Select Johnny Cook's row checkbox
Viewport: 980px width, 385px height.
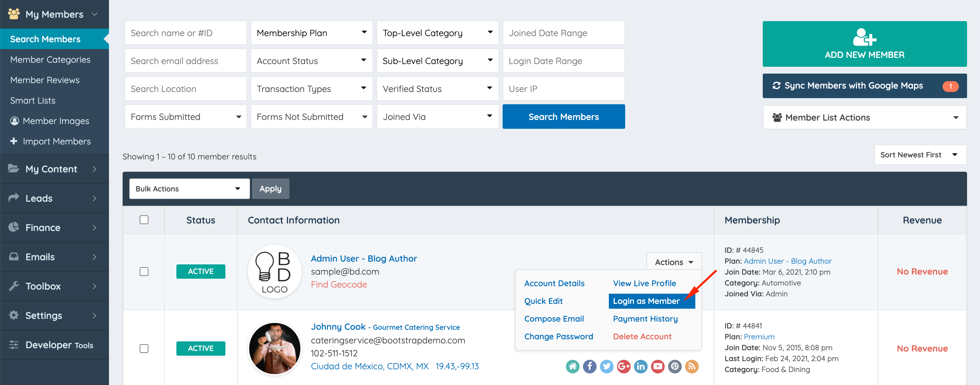(144, 349)
